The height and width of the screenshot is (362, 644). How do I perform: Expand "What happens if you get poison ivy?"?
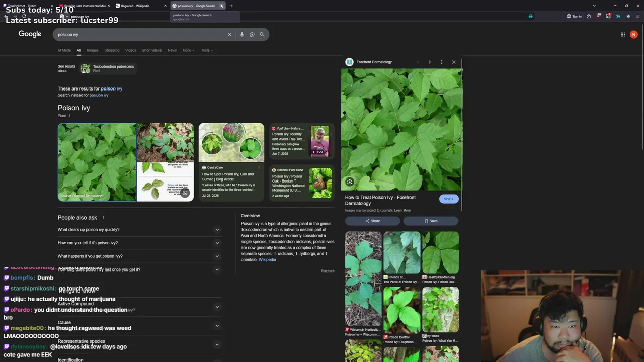point(139,256)
